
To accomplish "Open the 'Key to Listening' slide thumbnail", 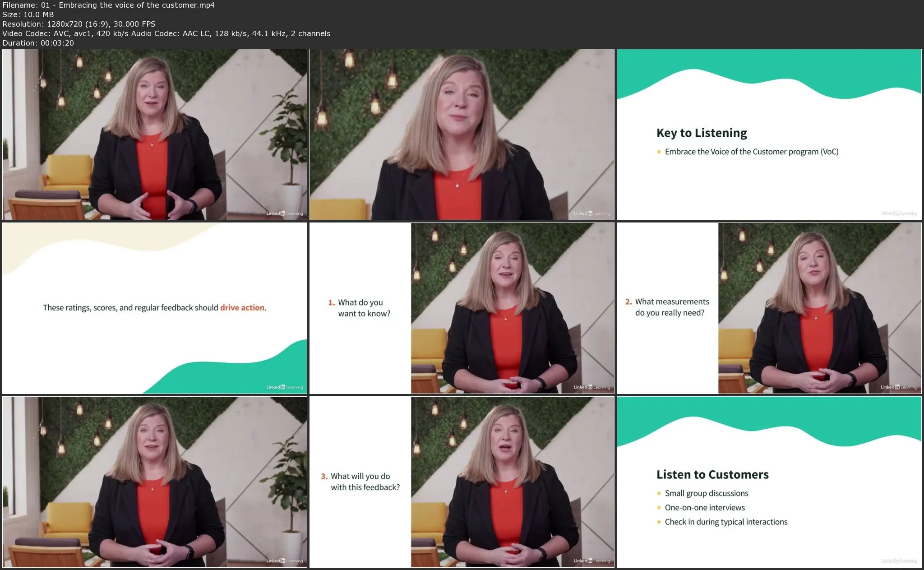I will pyautogui.click(x=769, y=134).
